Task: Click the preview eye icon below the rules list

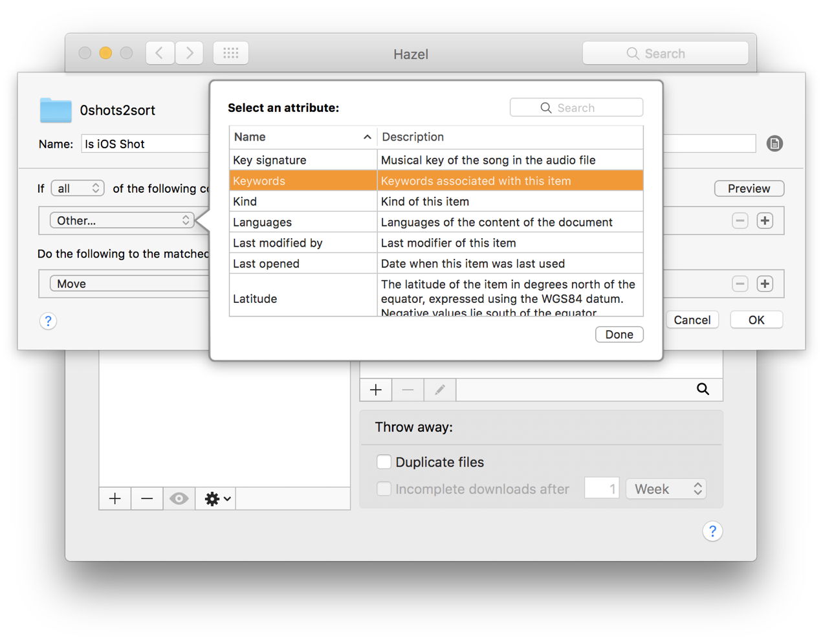Action: pos(179,498)
